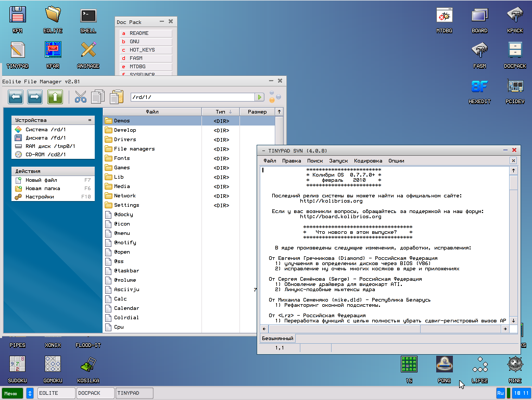This screenshot has height=400, width=532.
Task: Collapse the Устройства devices panel
Action: [x=90, y=120]
